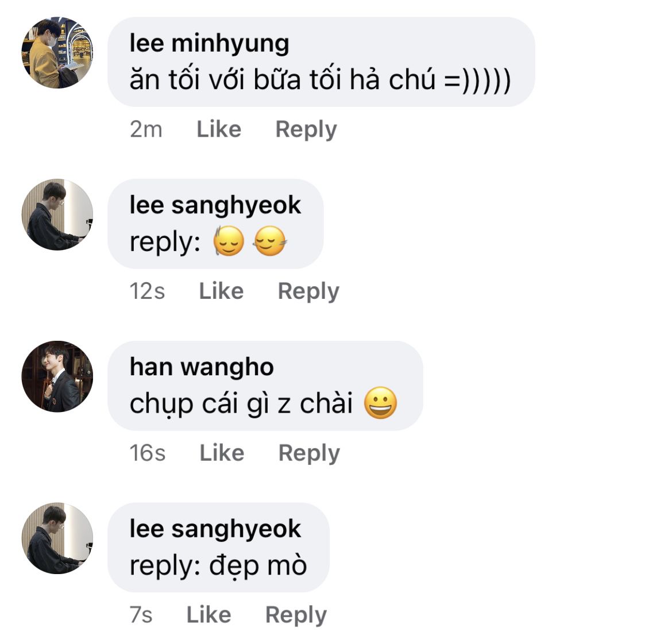Reply to lee sanghyeok's emoji comment
The width and height of the screenshot is (672, 635).
308,291
